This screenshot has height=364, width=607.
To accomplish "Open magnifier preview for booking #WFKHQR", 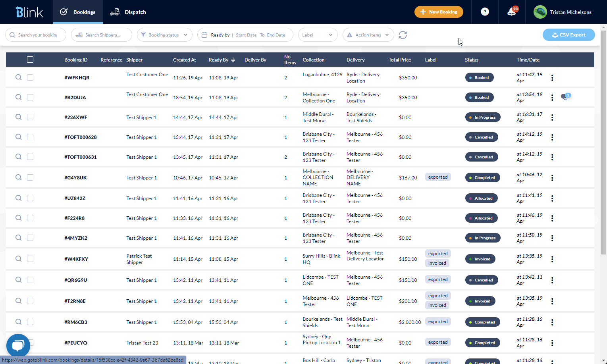I will 18,77.
